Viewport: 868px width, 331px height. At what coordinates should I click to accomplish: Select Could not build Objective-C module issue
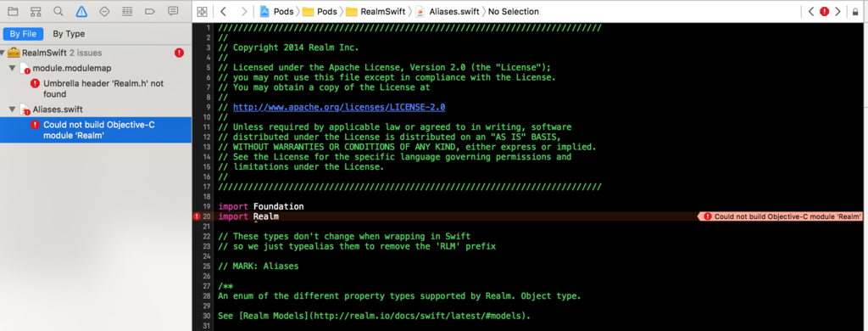(x=96, y=130)
